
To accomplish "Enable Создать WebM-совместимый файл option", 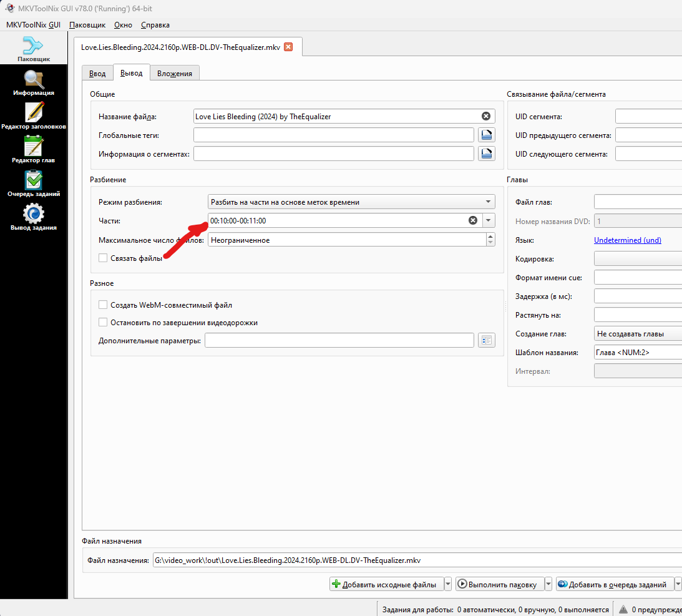I will point(103,305).
